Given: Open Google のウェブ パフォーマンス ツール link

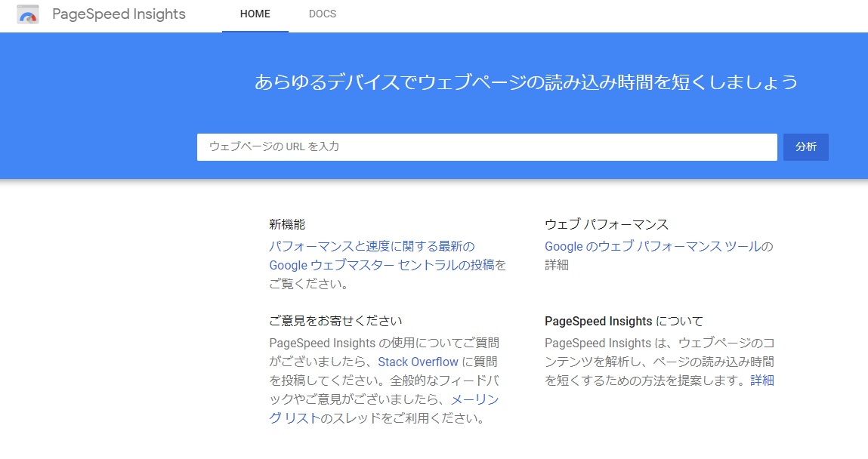Looking at the screenshot, I should pyautogui.click(x=653, y=247).
